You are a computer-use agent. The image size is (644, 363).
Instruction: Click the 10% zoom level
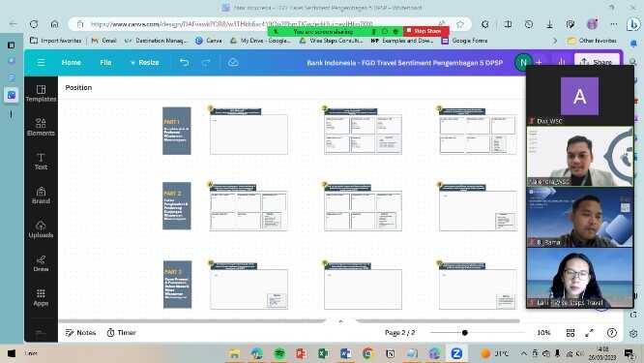543,333
